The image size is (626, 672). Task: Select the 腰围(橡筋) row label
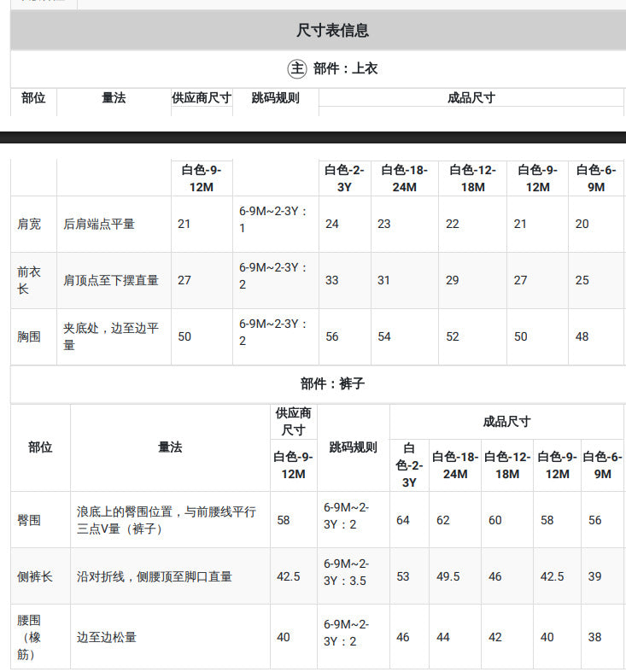(x=29, y=637)
